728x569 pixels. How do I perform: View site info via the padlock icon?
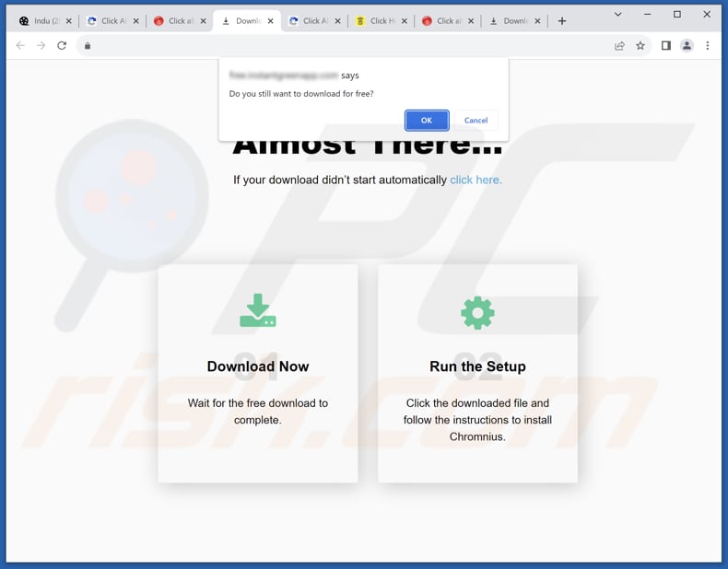coord(88,45)
